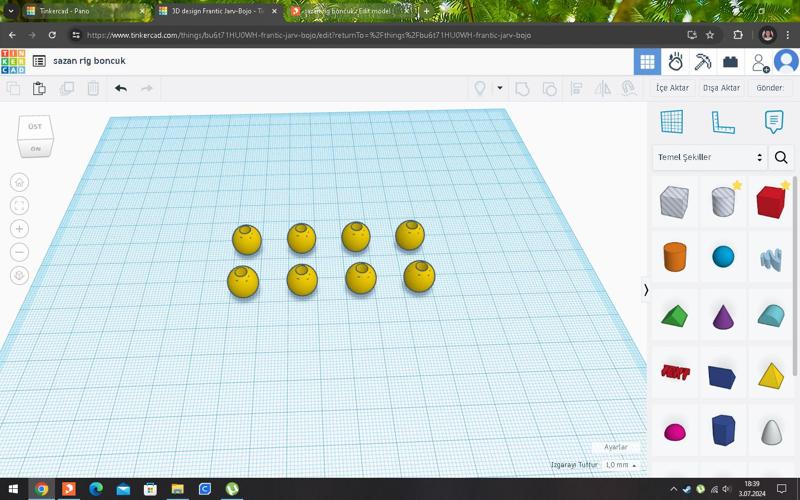Viewport: 800px width, 500px height.
Task: Toggle perspective/orthographic view icon
Action: coord(19,276)
